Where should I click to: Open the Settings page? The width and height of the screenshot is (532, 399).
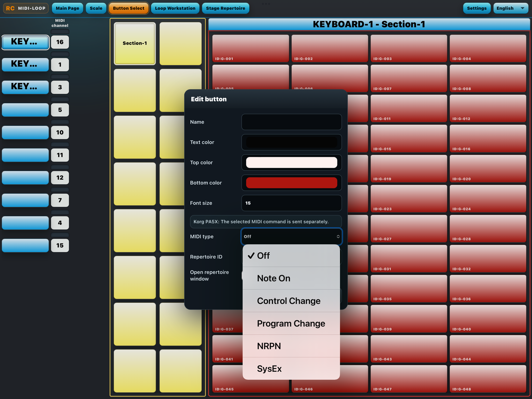(477, 8)
